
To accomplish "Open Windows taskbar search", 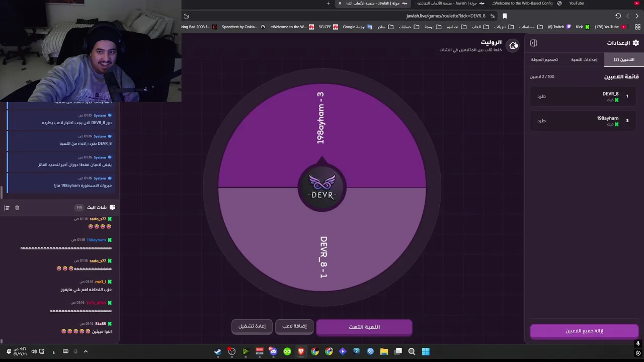I will pos(412,351).
